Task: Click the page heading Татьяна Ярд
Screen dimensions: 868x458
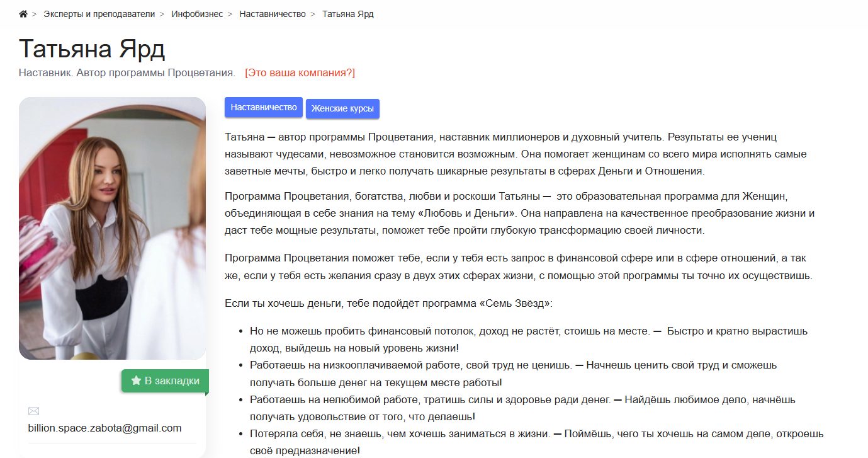Action: coord(91,49)
